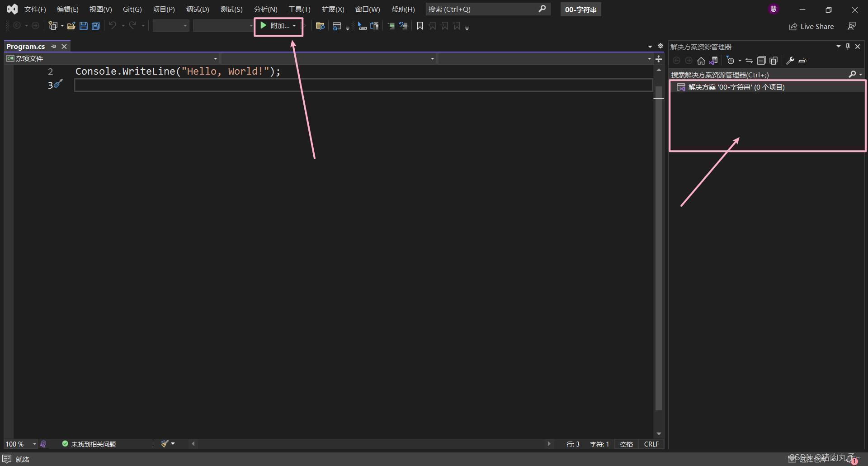Click the Open File folder icon

click(71, 26)
